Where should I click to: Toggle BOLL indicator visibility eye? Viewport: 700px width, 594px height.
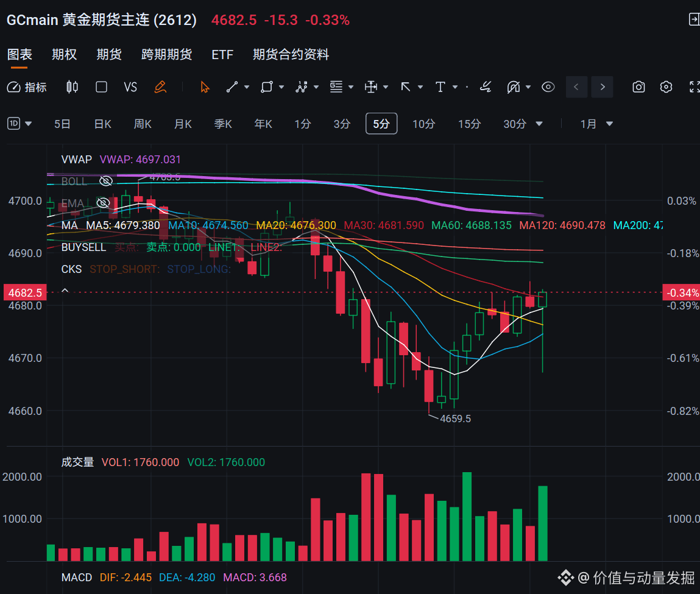(x=106, y=181)
